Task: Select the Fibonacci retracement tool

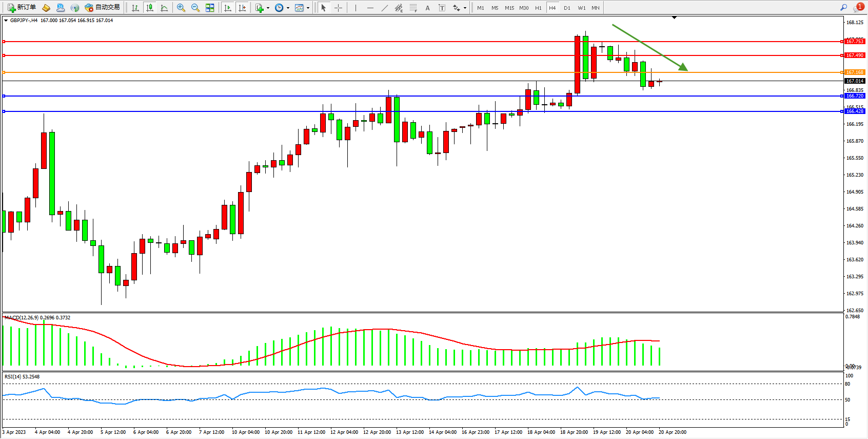Action: pyautogui.click(x=413, y=8)
